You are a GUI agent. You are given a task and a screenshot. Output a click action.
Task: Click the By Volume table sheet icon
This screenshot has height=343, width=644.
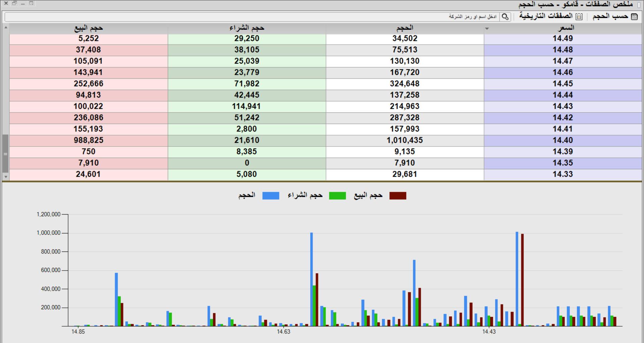634,17
